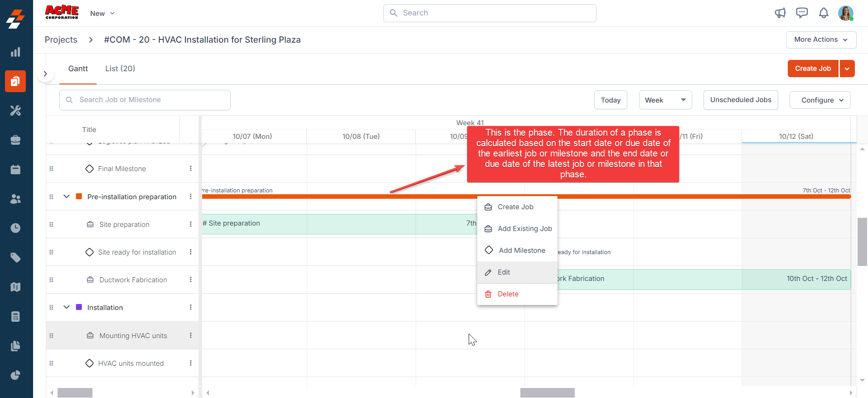This screenshot has width=868, height=398.
Task: Choose Delete in the context menu
Action: click(x=508, y=294)
